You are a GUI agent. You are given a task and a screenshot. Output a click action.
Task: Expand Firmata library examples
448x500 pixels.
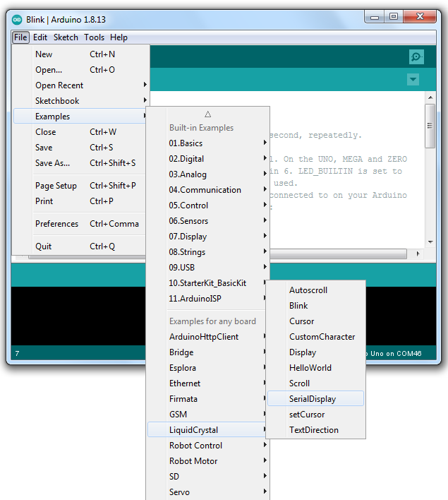coord(207,398)
